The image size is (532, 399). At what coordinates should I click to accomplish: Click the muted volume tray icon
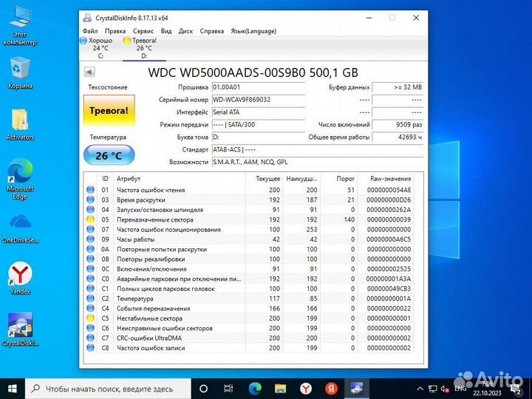[x=445, y=389]
